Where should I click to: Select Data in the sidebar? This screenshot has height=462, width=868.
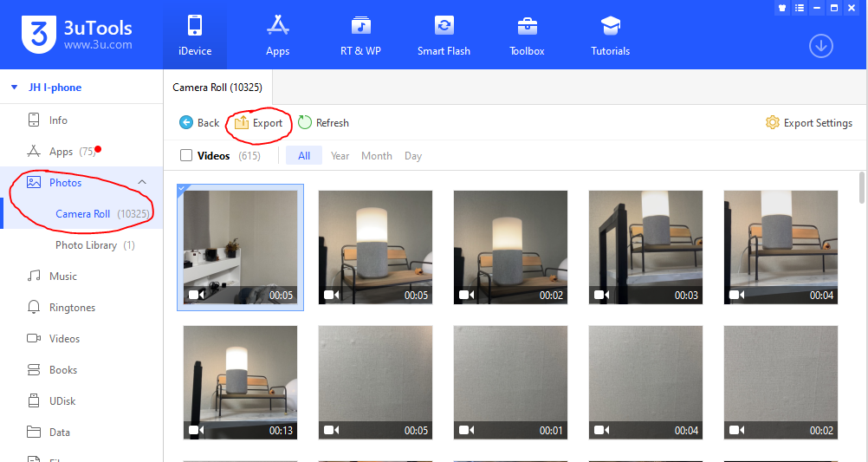click(81, 432)
